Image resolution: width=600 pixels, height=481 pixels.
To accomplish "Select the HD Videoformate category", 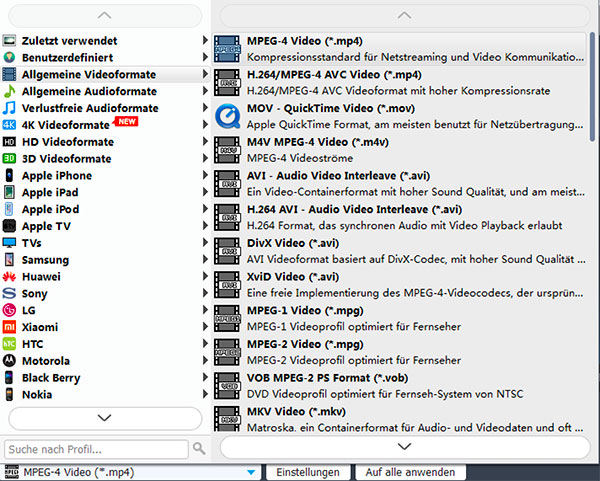I will 105,142.
